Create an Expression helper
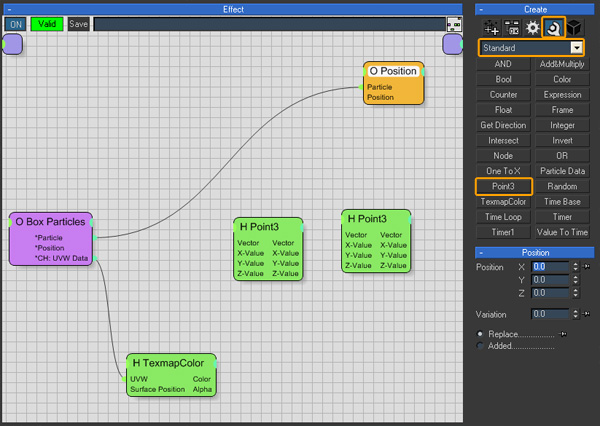 pyautogui.click(x=562, y=95)
